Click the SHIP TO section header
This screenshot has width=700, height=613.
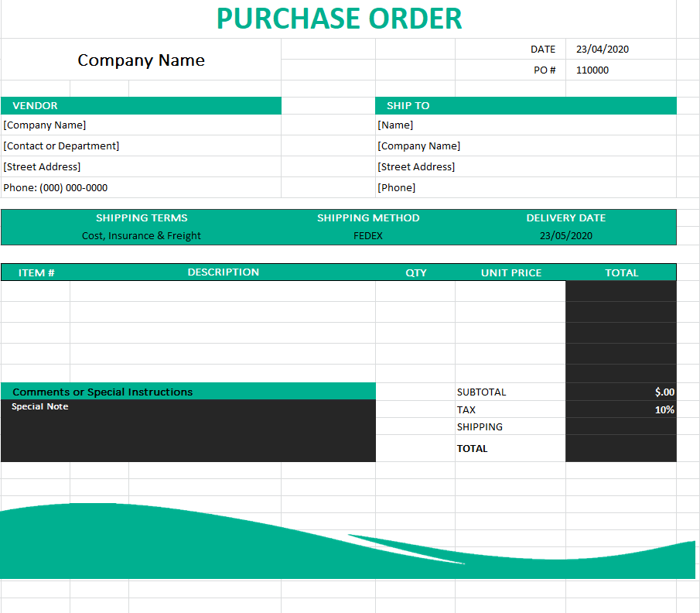[526, 105]
